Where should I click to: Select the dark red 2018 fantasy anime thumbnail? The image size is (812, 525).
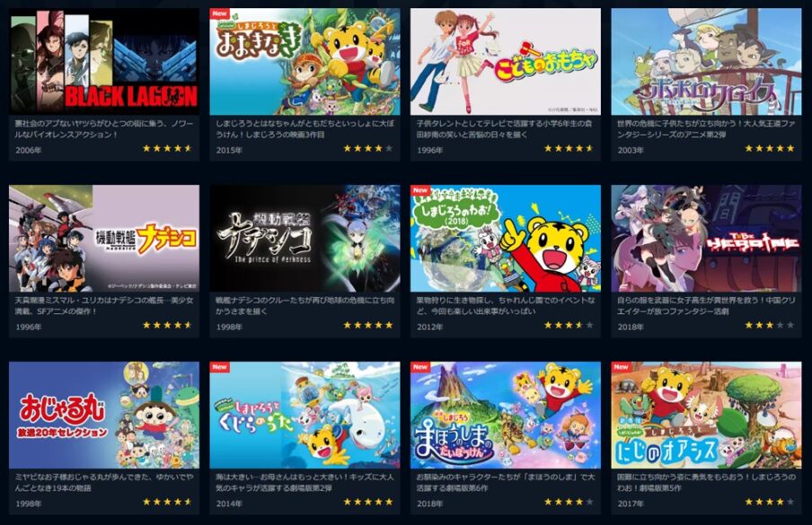706,239
